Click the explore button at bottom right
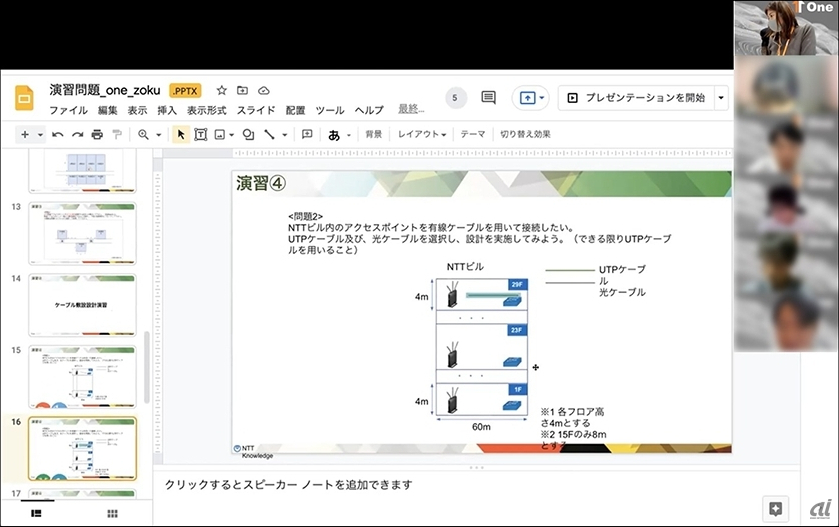This screenshot has height=527, width=839. (775, 509)
